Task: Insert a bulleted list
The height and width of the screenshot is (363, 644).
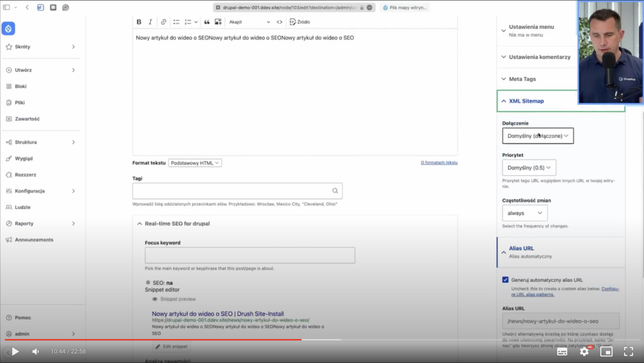Action: point(176,21)
